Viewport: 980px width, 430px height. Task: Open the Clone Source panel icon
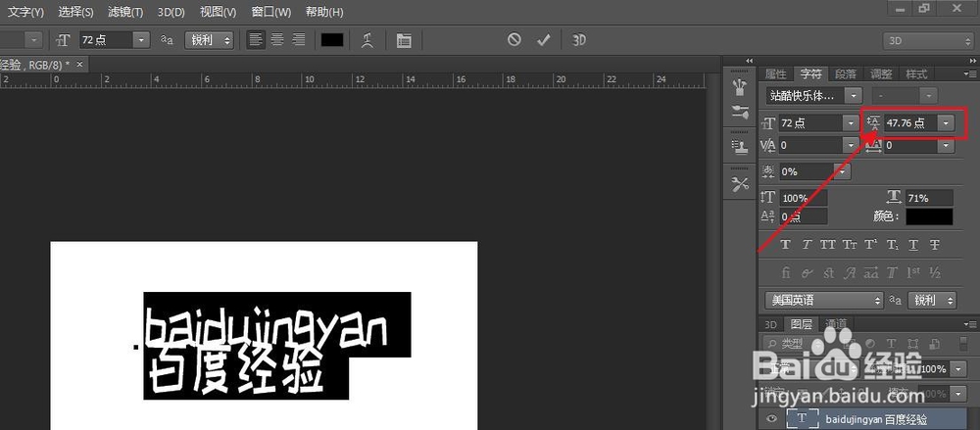[x=741, y=146]
